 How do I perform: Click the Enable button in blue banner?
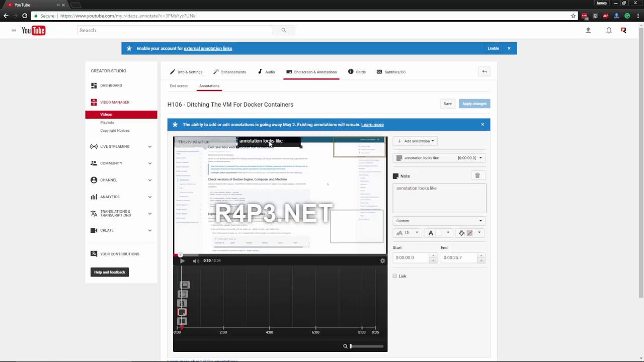[493, 48]
